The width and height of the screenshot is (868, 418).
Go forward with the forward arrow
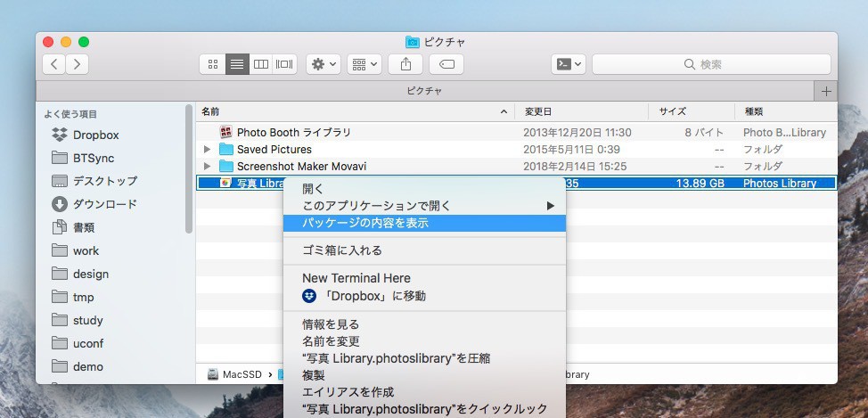pyautogui.click(x=78, y=64)
